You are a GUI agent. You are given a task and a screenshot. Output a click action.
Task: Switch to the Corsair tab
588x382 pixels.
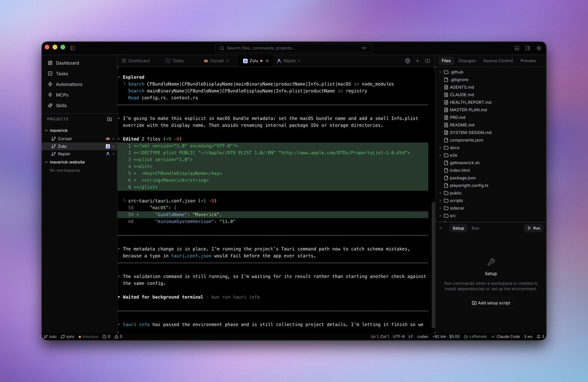coord(216,61)
